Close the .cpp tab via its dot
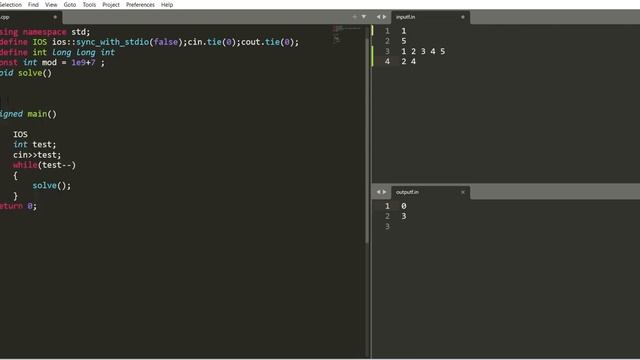640x360 pixels. coord(55,17)
